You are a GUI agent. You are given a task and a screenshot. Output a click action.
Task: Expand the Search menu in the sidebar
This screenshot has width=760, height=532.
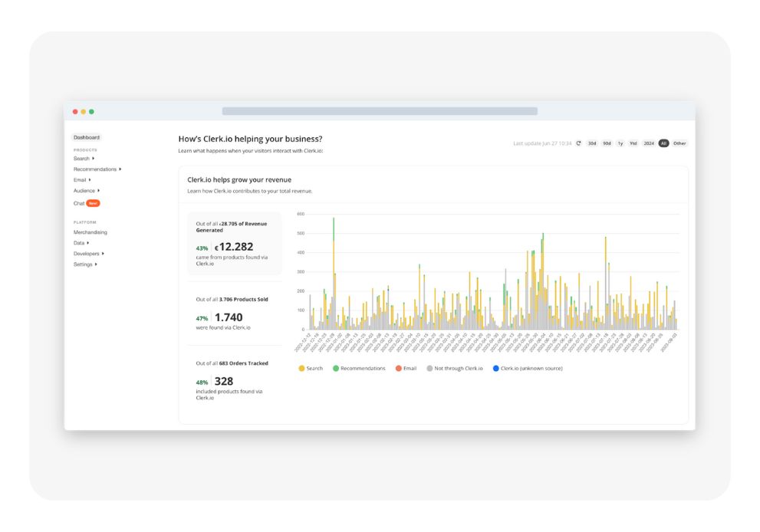click(x=81, y=158)
